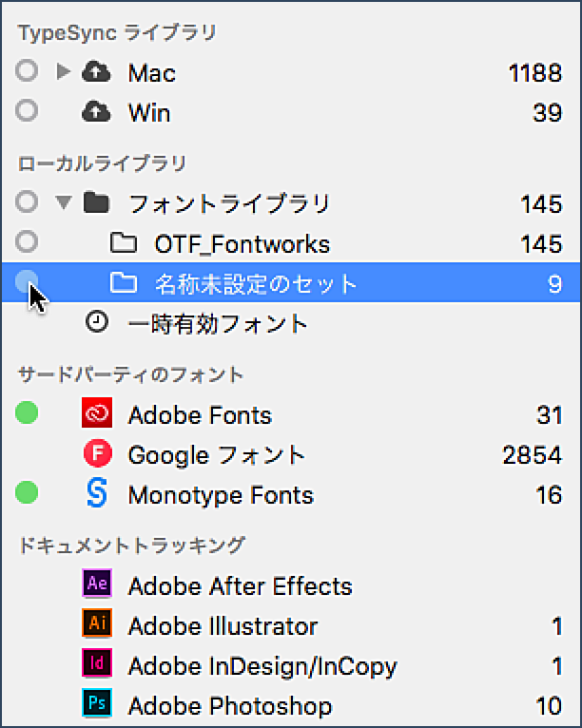Image resolution: width=582 pixels, height=728 pixels.
Task: Collapse the フォントライブラリ disclosure triangle
Action: [63, 202]
